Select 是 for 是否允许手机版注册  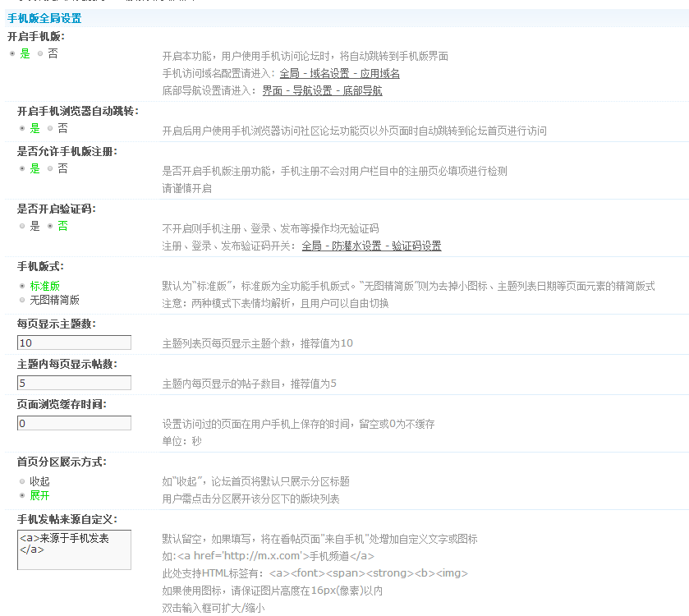(22, 168)
